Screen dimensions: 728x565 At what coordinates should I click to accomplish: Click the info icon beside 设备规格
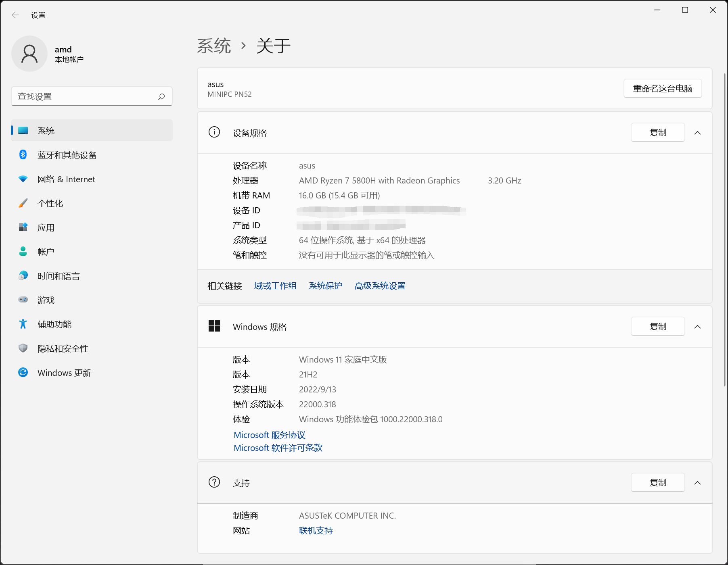[x=214, y=132]
